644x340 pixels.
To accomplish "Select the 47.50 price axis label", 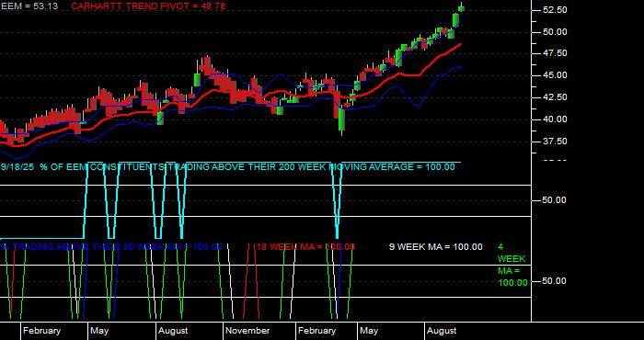I will point(556,53).
